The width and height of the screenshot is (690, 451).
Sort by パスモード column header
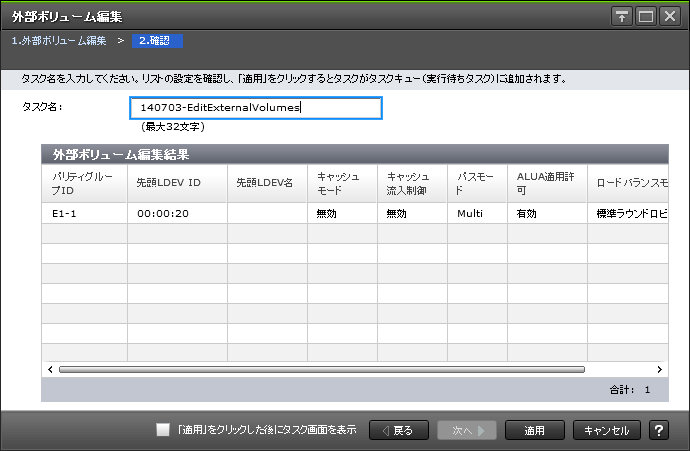point(477,183)
